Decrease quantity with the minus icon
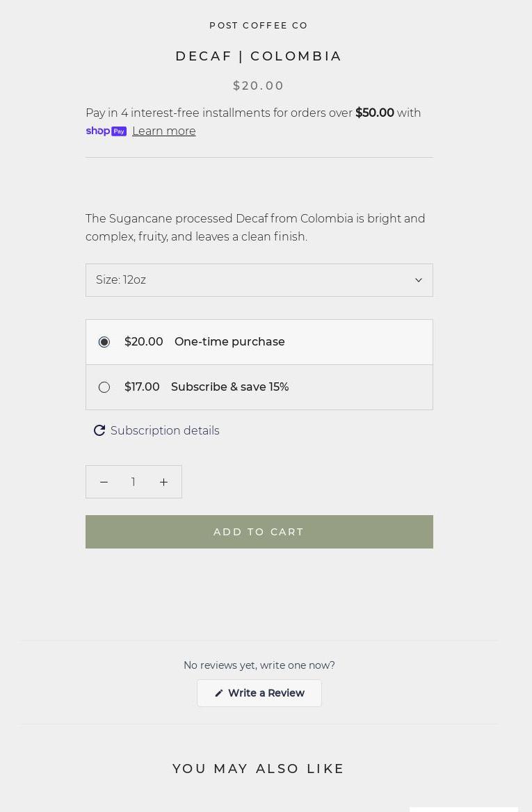The height and width of the screenshot is (812, 532). click(104, 482)
